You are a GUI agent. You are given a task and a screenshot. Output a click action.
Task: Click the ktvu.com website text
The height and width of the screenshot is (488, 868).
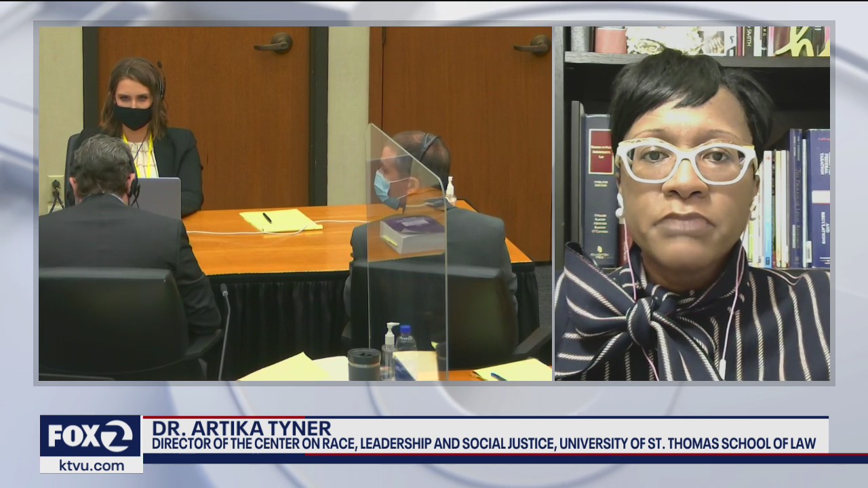90,465
